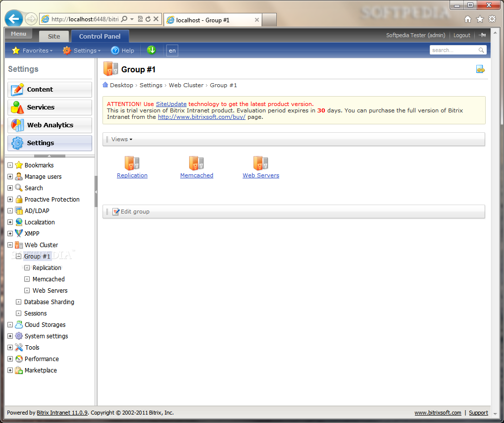The image size is (504, 423).
Task: Collapse the sidebar with the splitter handle
Action: click(96, 192)
